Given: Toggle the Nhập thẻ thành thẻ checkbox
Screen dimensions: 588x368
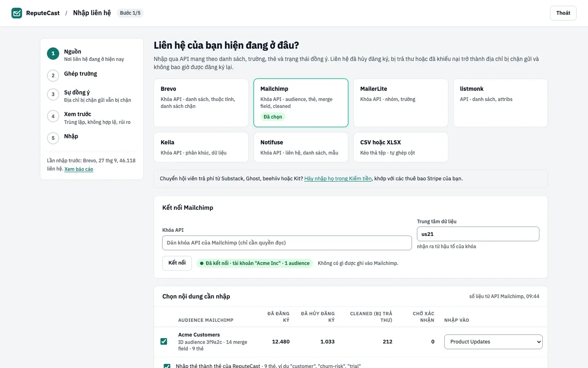Looking at the screenshot, I should tap(167, 366).
